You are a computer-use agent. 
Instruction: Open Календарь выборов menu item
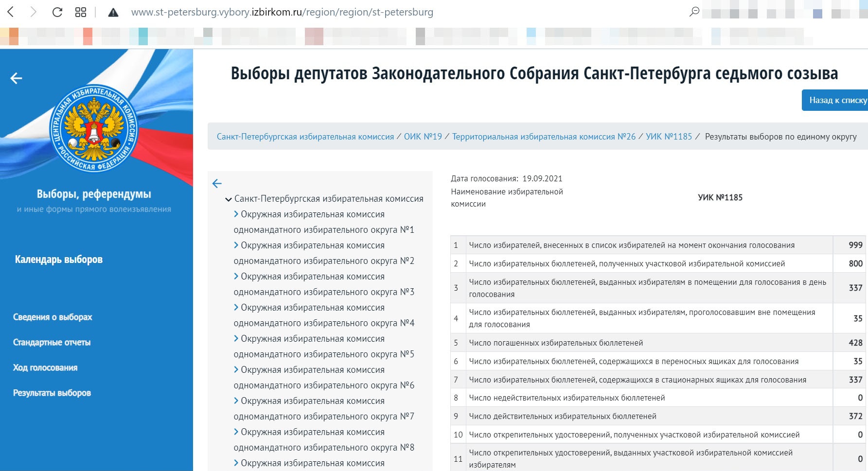point(59,259)
